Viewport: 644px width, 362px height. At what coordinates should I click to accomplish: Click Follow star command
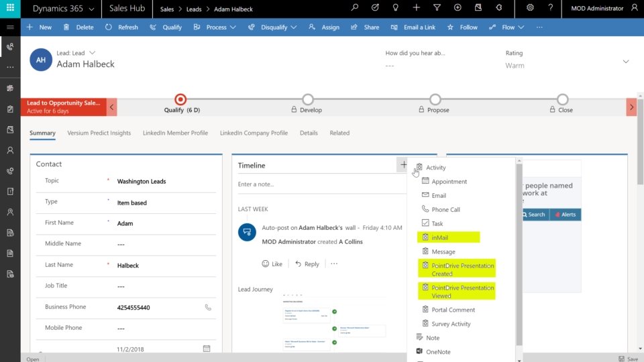(462, 27)
